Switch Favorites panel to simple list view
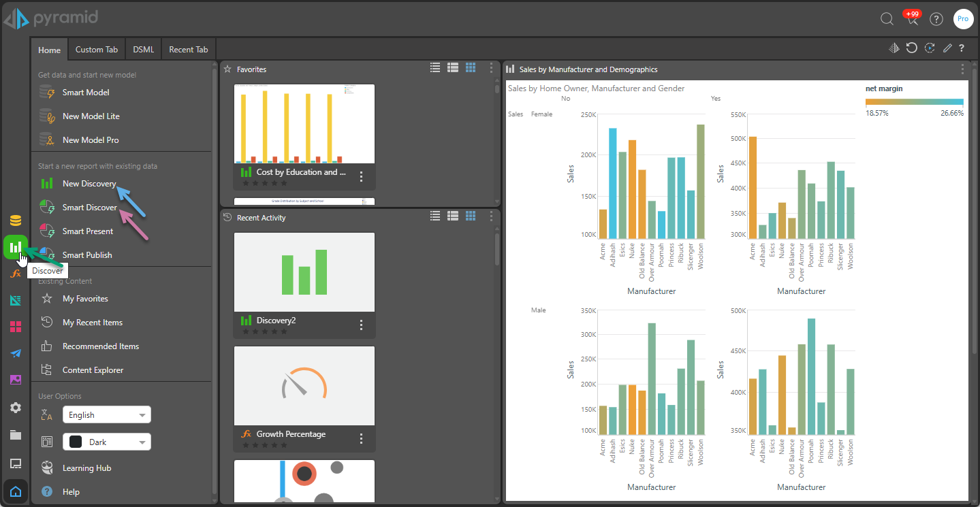Image resolution: width=980 pixels, height=507 pixels. coord(435,67)
